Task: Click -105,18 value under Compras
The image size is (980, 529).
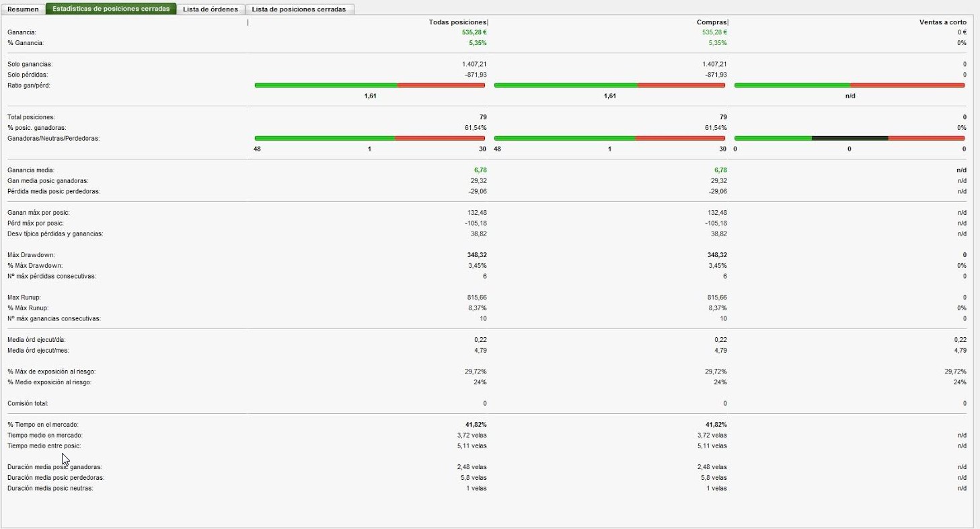Action: (x=716, y=223)
